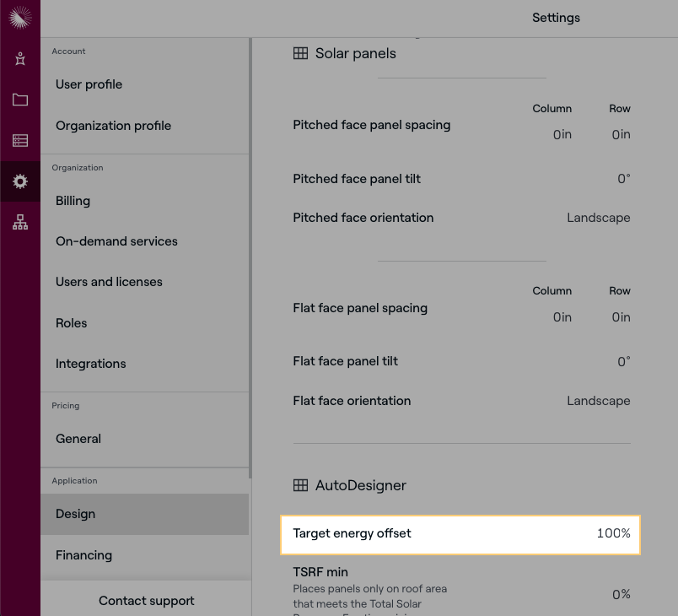Click the Aurora sunburst logo icon
This screenshot has height=616, width=678.
click(20, 17)
